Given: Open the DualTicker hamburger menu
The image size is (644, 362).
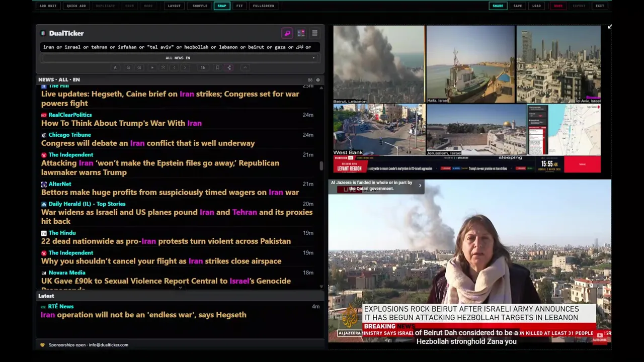Looking at the screenshot, I should tap(314, 33).
